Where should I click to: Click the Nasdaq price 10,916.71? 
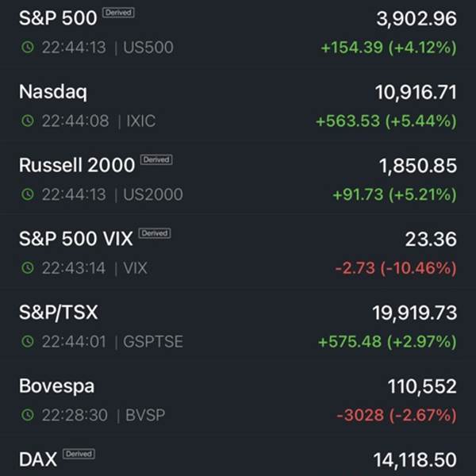coord(416,92)
